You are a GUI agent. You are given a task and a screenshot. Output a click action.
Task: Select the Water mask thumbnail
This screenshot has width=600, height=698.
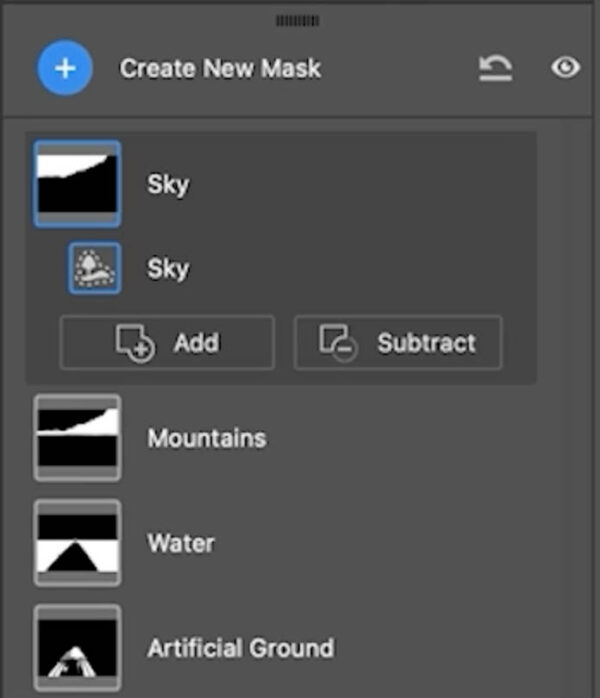pyautogui.click(x=77, y=543)
